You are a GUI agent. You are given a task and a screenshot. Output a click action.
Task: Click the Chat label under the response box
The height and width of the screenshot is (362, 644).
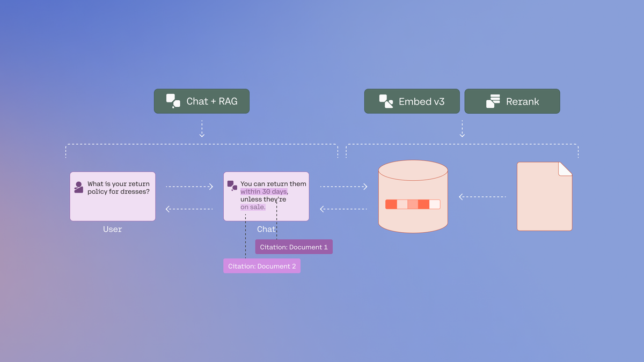(x=266, y=229)
